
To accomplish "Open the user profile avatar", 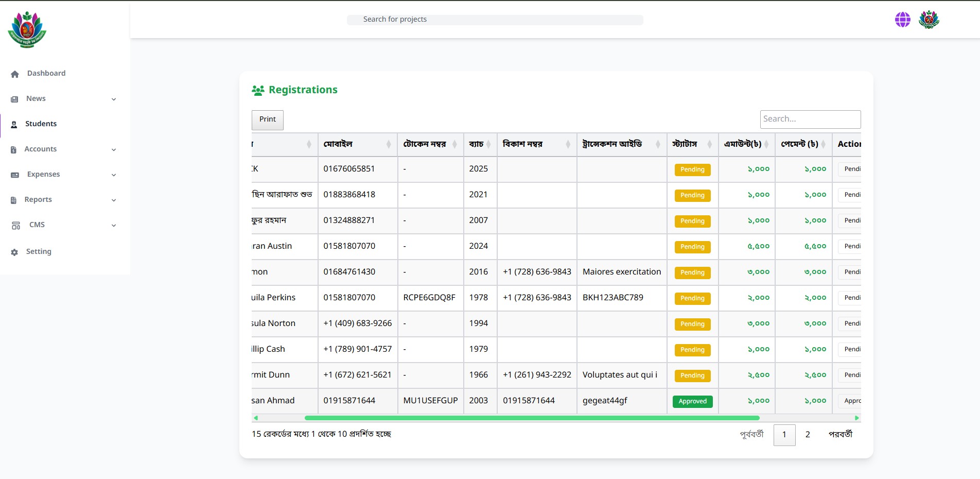I will 929,20.
